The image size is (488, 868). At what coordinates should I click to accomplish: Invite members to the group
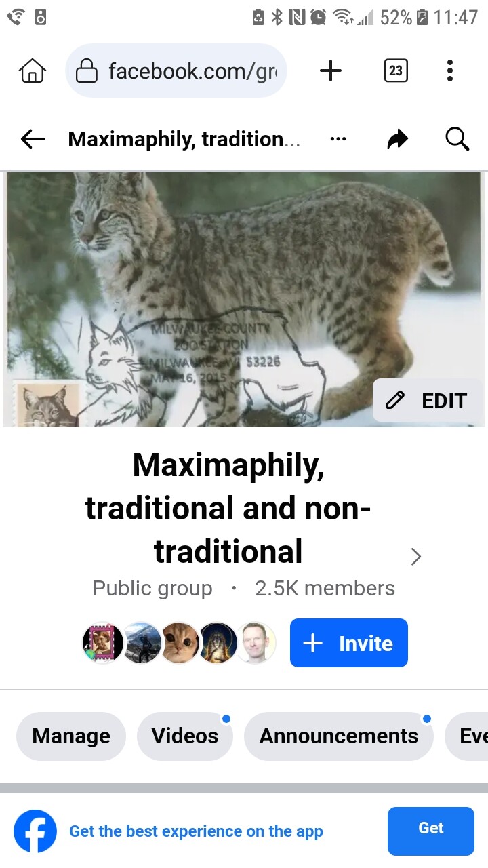pos(349,643)
